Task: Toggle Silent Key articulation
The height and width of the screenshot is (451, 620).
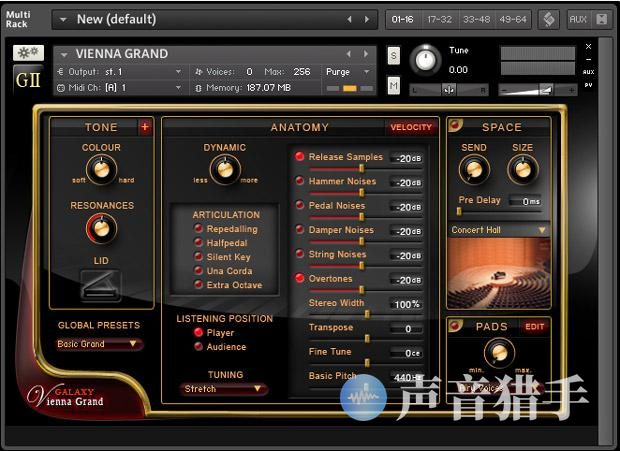Action: tap(198, 256)
